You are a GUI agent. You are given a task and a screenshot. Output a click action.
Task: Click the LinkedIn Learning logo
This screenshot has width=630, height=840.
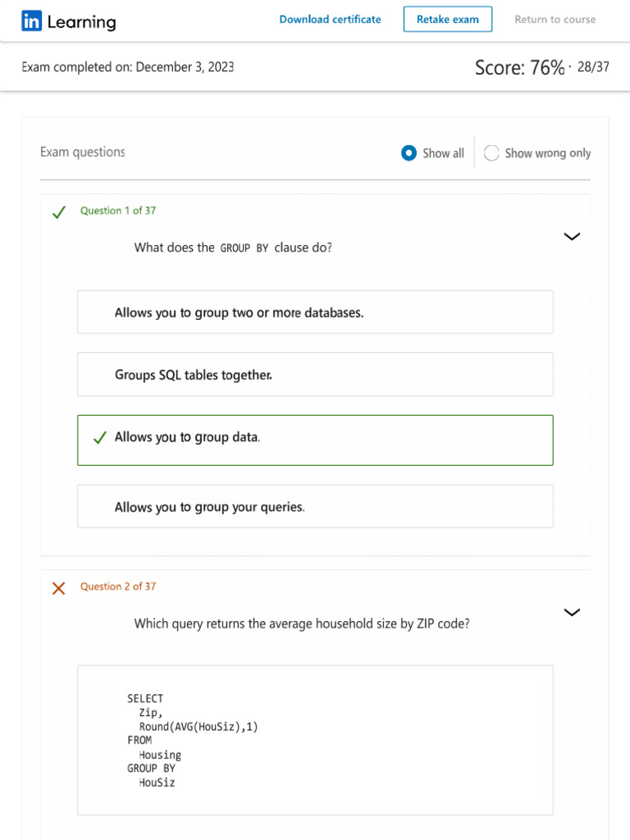click(x=69, y=22)
